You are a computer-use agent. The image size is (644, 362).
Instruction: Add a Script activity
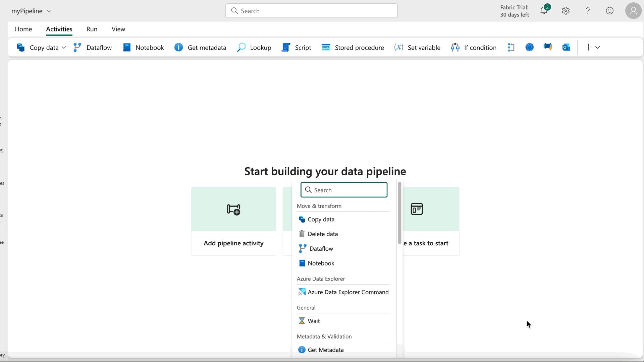click(x=297, y=48)
